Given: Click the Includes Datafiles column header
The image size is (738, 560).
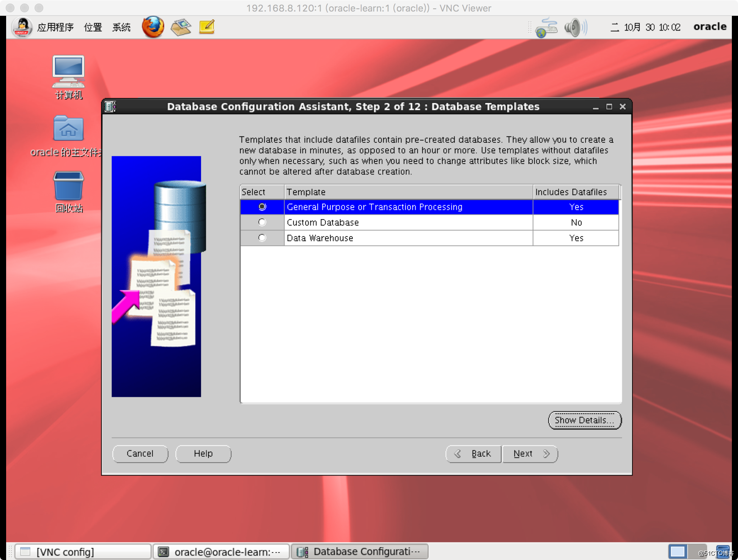Looking at the screenshot, I should 576,192.
